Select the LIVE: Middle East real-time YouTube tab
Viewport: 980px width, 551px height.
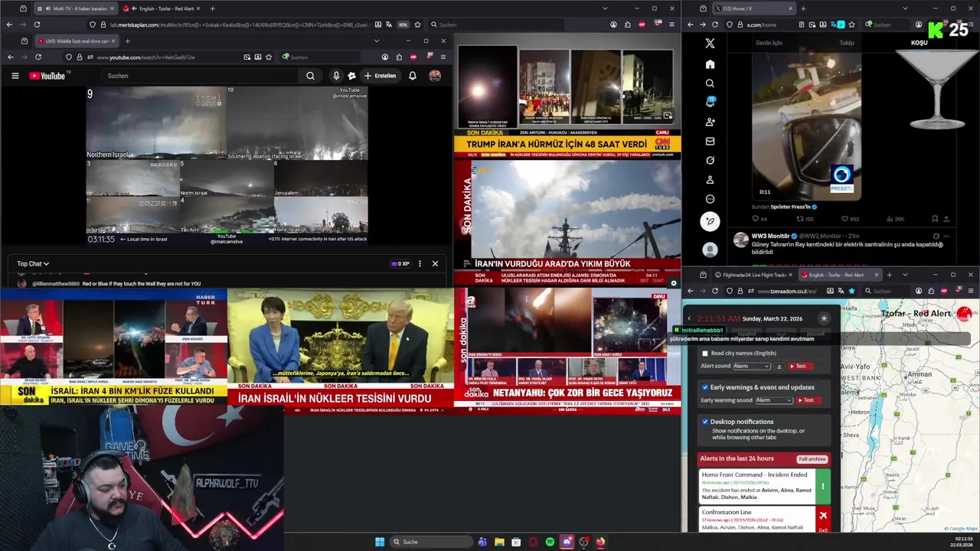[x=77, y=41]
